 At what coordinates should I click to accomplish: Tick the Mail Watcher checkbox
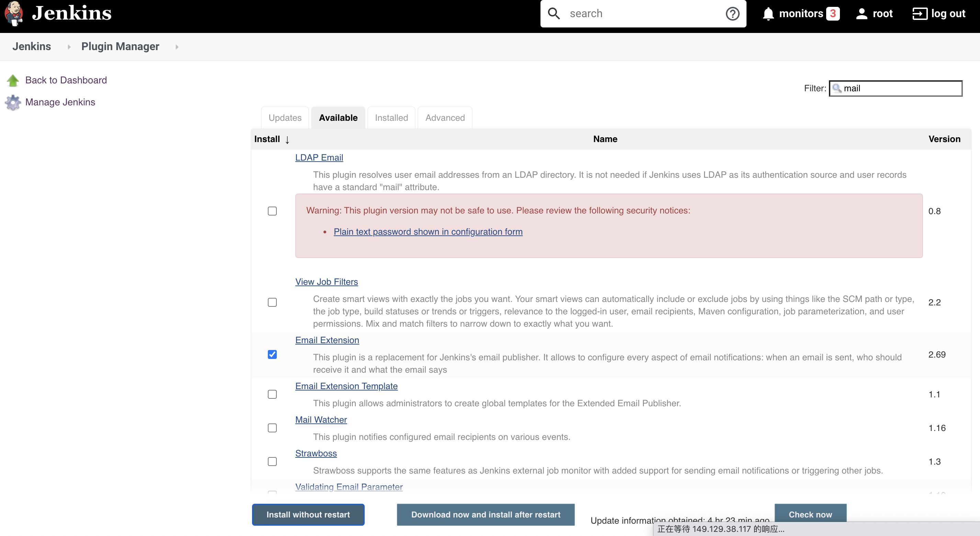click(272, 428)
